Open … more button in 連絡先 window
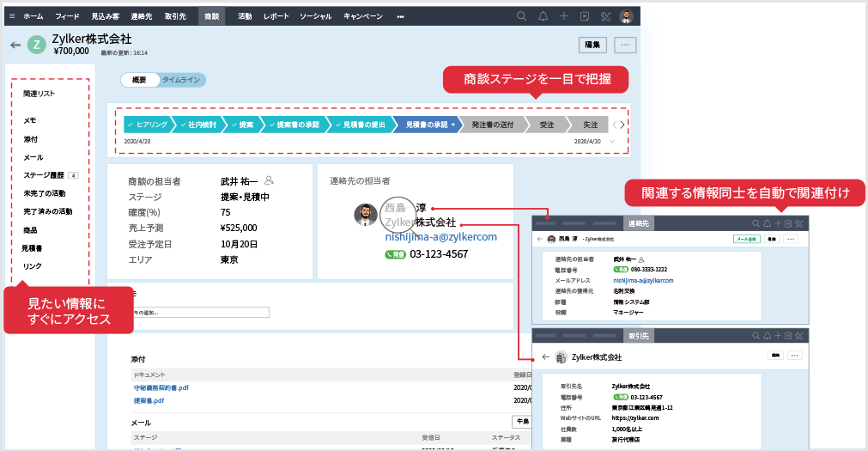 point(791,239)
